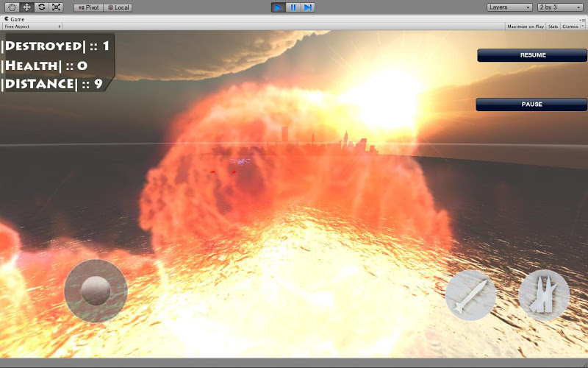Click the Distance :: 9 readout
Image resolution: width=588 pixels, height=368 pixels.
pyautogui.click(x=52, y=84)
